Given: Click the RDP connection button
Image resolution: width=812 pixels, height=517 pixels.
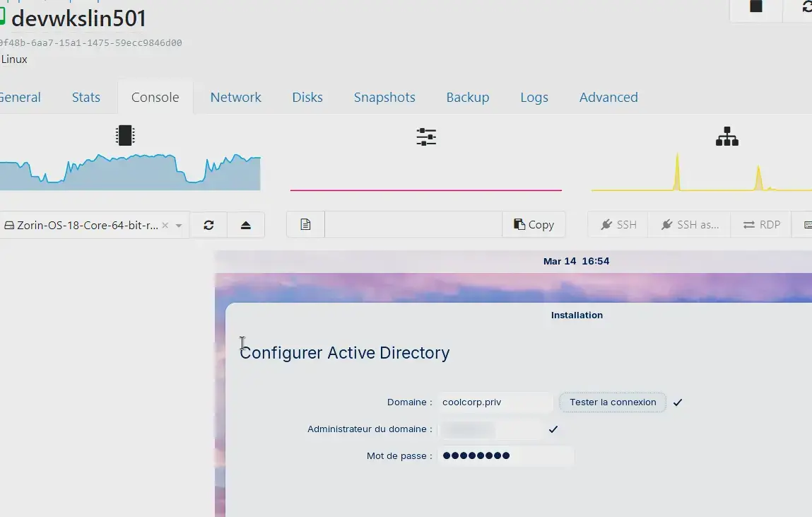Looking at the screenshot, I should pyautogui.click(x=761, y=225).
